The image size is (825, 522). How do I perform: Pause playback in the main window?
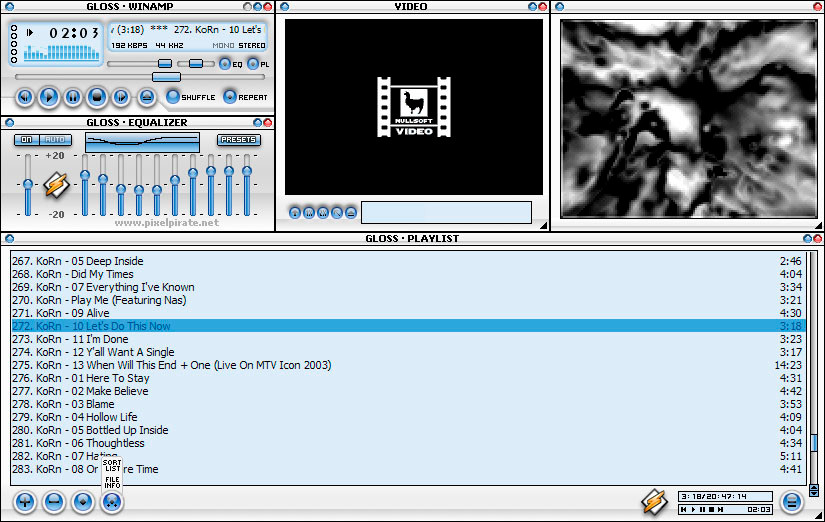73,97
